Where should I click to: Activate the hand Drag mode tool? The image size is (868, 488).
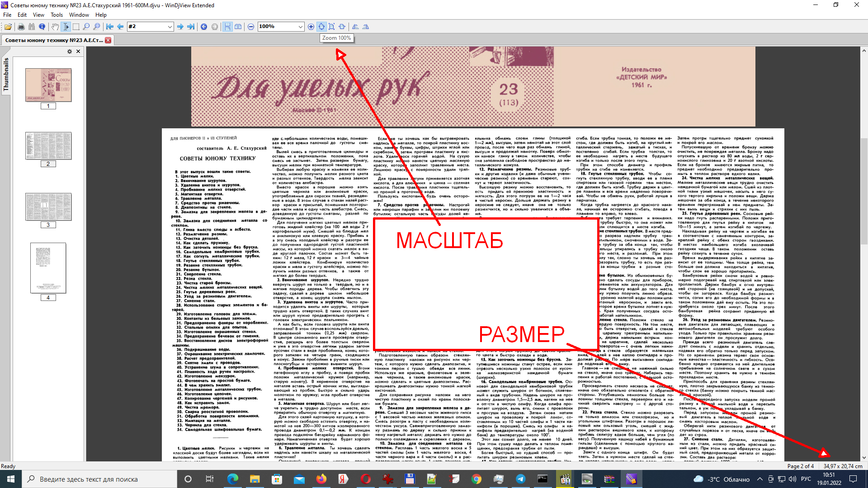point(55,27)
